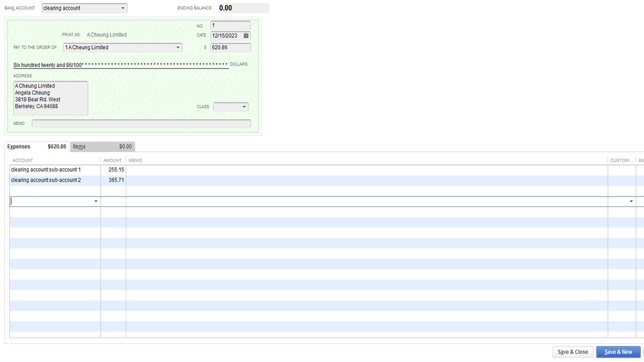Expand the Pay to the Order Of dropdown

point(178,48)
